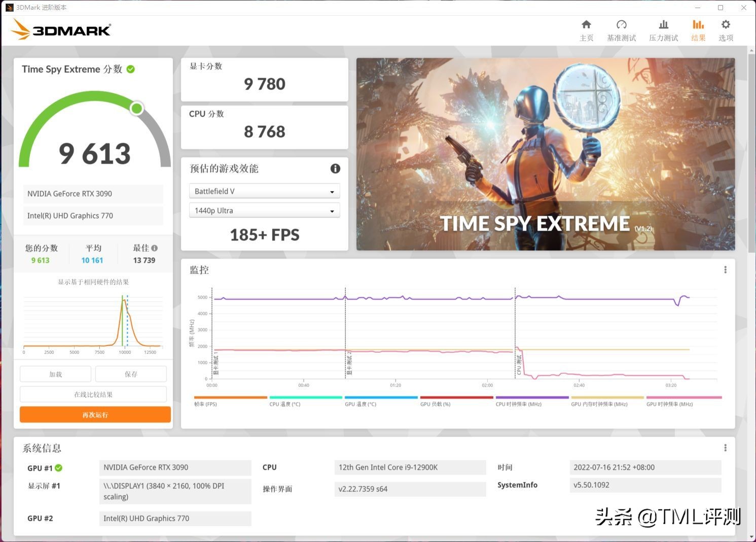Click the 在线比较结果 button

coord(94,394)
